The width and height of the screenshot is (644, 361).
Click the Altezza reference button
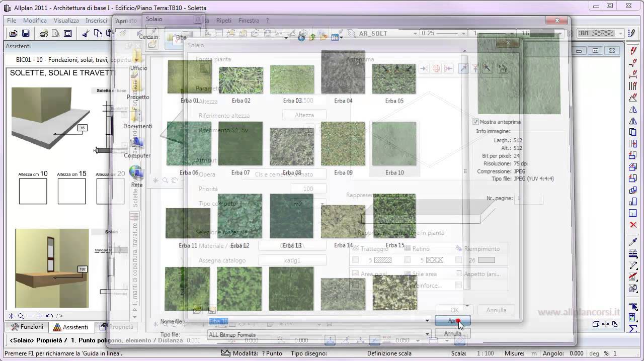[x=304, y=115]
